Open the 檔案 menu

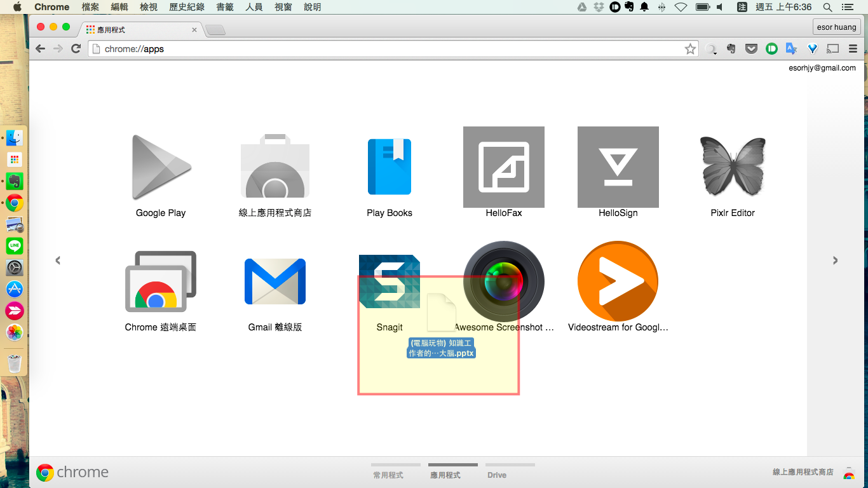tap(90, 7)
